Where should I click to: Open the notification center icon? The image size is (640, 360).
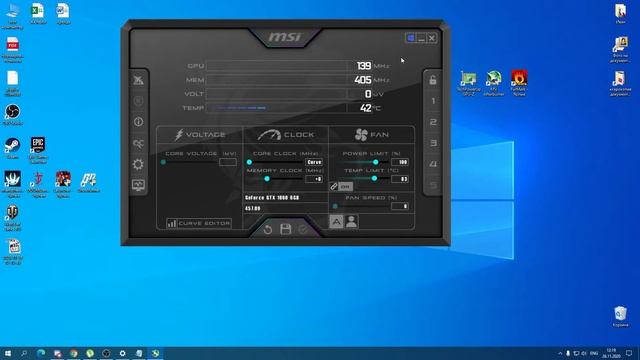pyautogui.click(x=629, y=353)
